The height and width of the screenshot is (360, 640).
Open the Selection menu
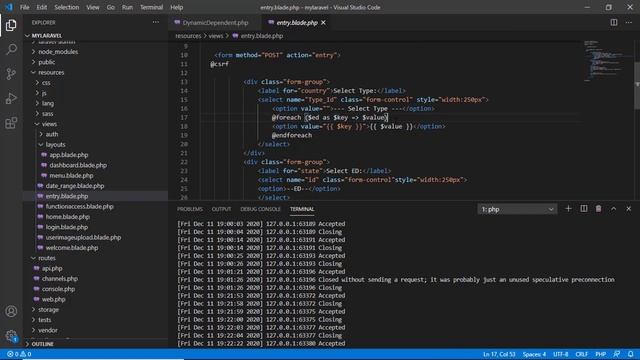(67, 7)
